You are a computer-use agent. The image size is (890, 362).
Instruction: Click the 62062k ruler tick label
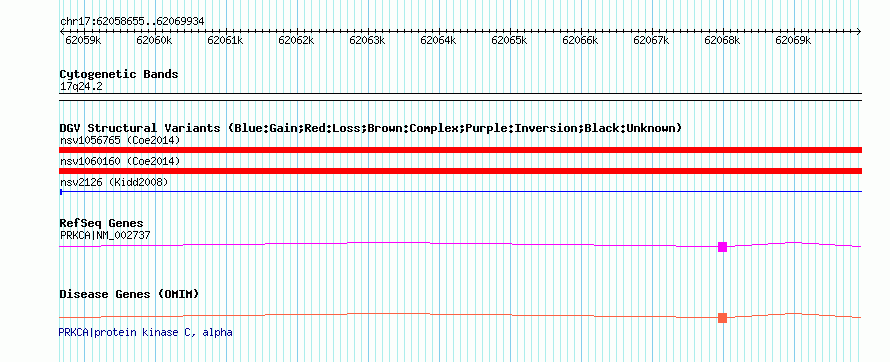point(296,41)
